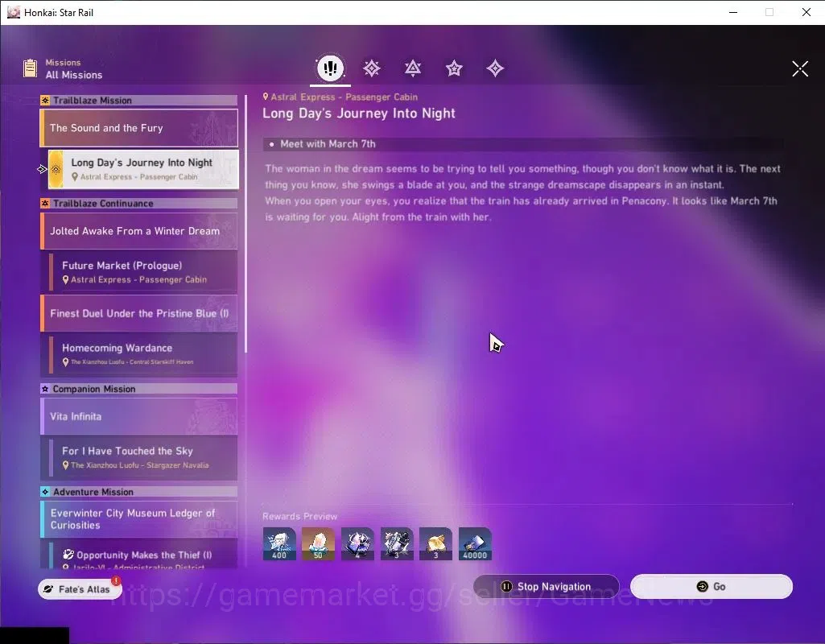Open Everwinter City Museum Ledger of Curiosities
Image resolution: width=825 pixels, height=644 pixels.
[x=139, y=518]
